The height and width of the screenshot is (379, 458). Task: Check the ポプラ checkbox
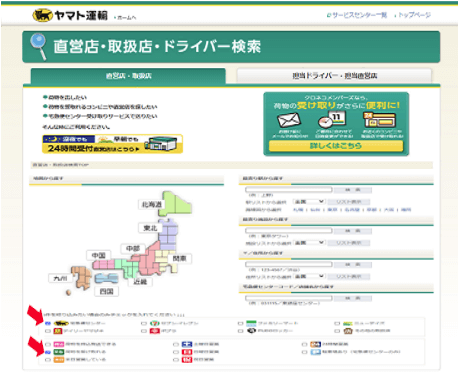click(144, 331)
